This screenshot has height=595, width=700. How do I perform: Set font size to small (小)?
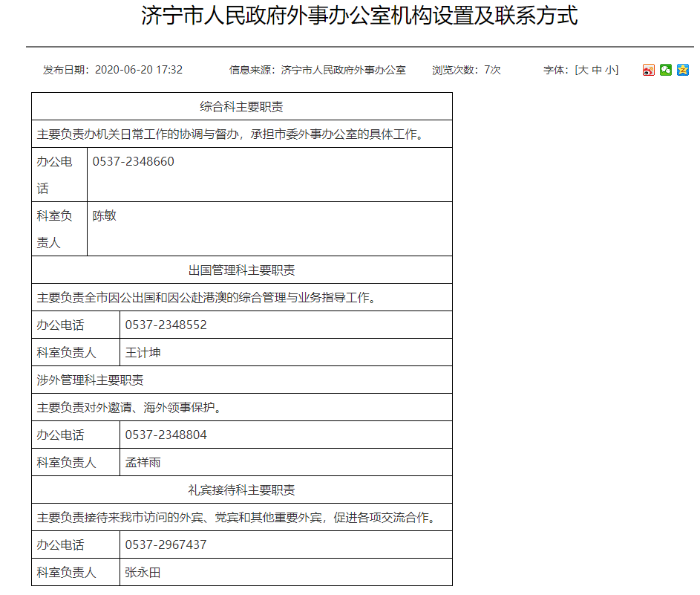tap(609, 70)
